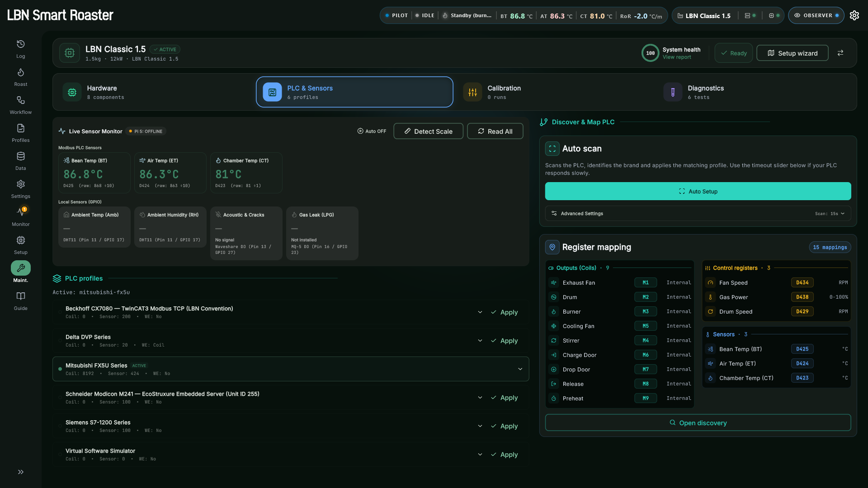This screenshot has height=488, width=868.
Task: Expand the Delta DVP Series chevron
Action: (x=480, y=341)
